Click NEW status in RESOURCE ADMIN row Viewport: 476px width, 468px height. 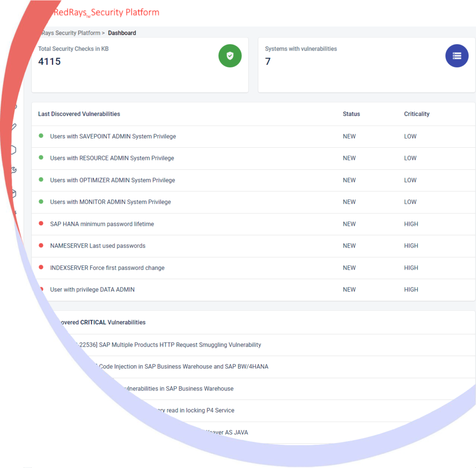click(349, 158)
